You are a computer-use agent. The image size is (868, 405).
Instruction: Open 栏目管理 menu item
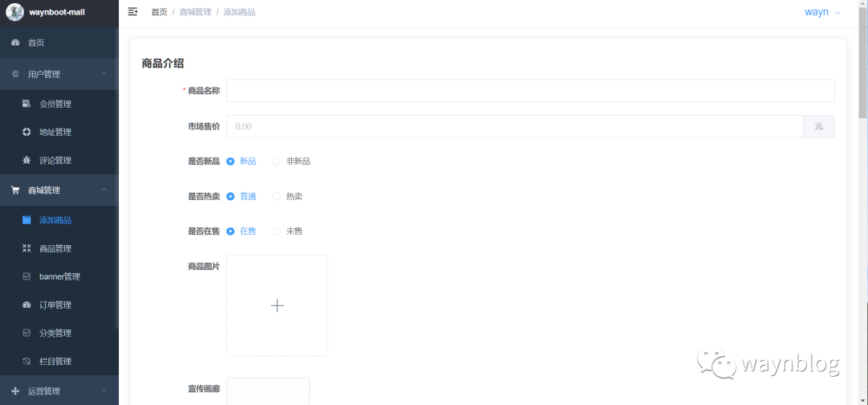[59, 361]
